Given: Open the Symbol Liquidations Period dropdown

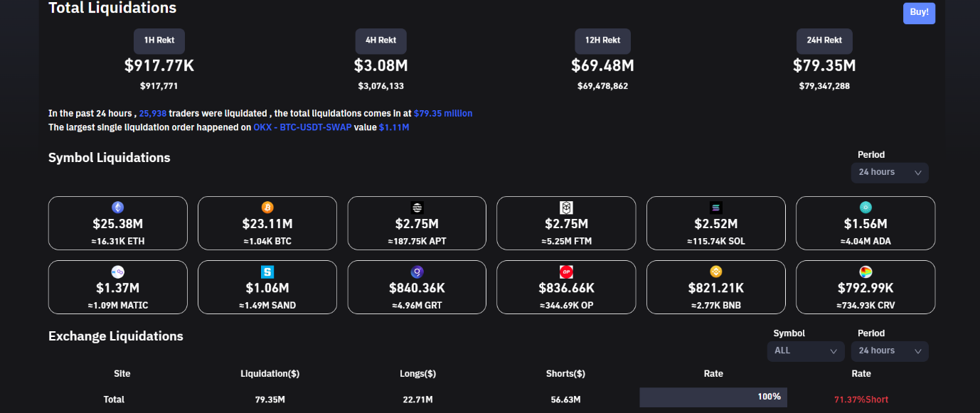Looking at the screenshot, I should coord(890,173).
